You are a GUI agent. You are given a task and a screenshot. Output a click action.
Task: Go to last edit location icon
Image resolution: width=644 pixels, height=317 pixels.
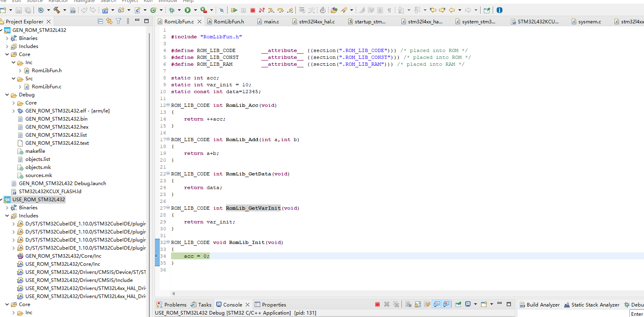click(433, 10)
